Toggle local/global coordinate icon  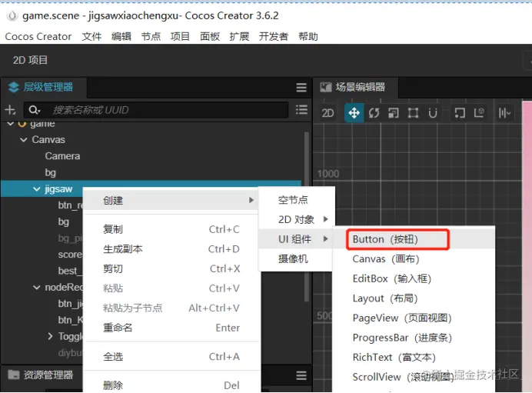pyautogui.click(x=479, y=113)
